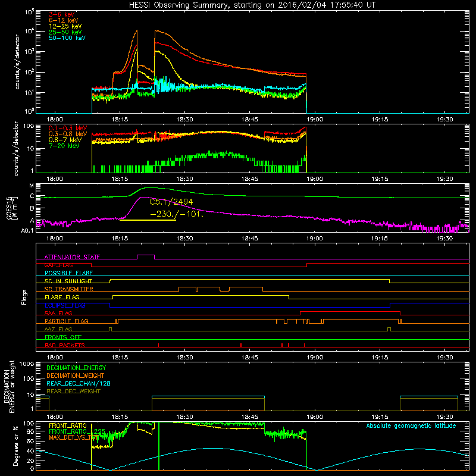
Task: Click the FRONT_RATIO legend entry
Action: point(68,425)
